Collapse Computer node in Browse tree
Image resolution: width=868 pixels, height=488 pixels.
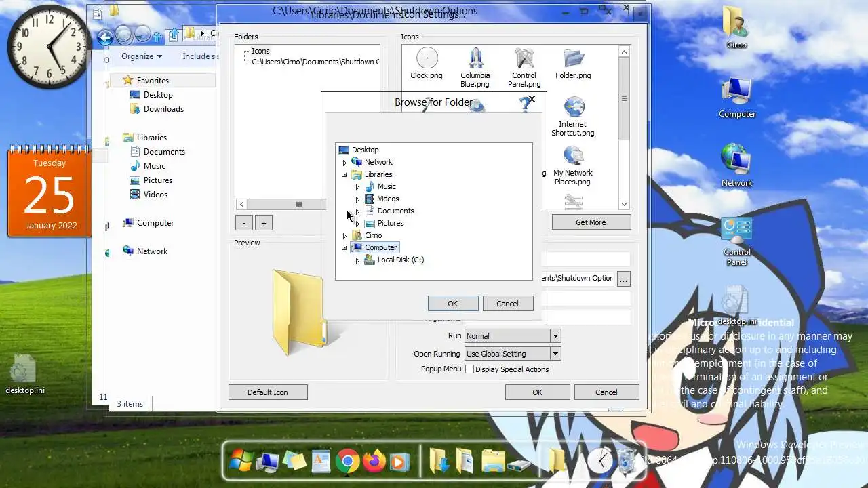click(344, 248)
